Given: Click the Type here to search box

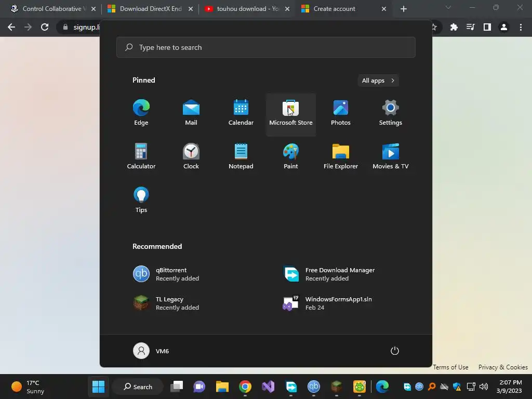Looking at the screenshot, I should (x=265, y=47).
